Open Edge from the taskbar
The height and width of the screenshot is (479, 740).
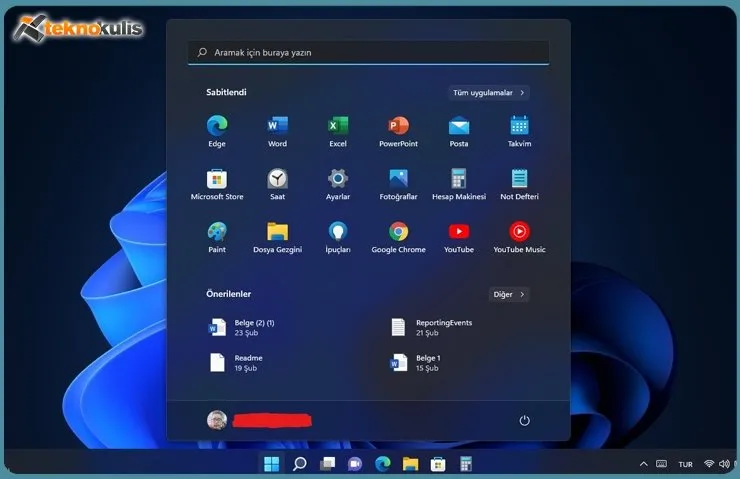click(x=383, y=464)
